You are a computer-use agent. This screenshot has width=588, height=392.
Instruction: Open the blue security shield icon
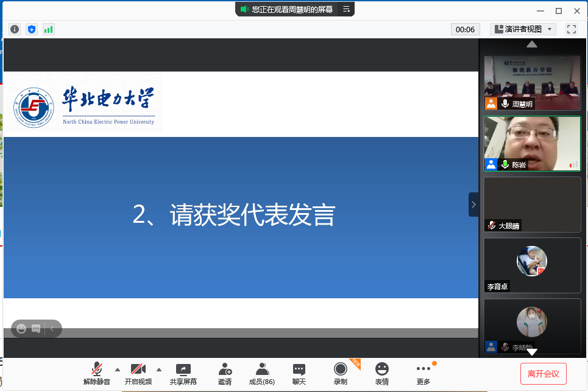(x=32, y=29)
